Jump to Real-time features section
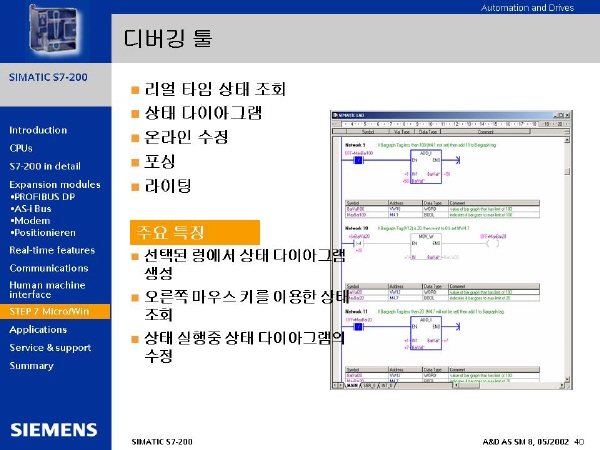600x450 pixels. 52,250
